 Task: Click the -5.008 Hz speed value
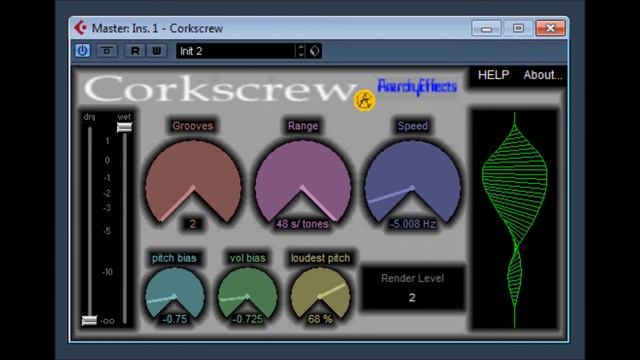tap(412, 224)
